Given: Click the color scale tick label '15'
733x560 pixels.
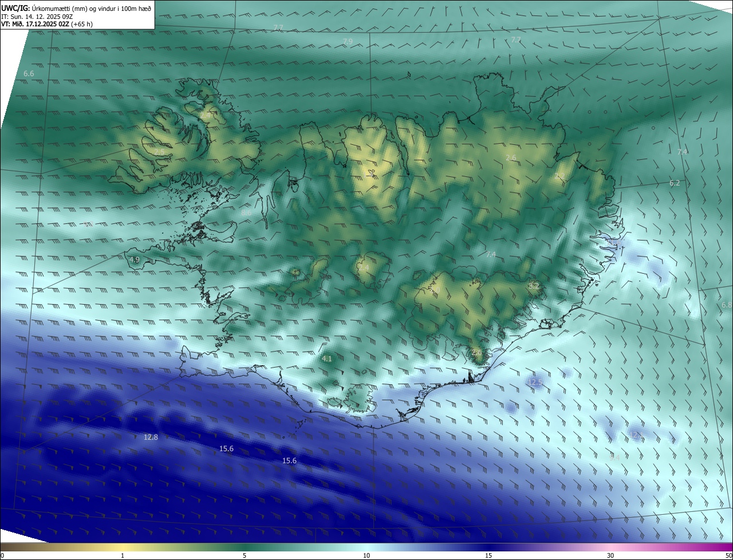Looking at the screenshot, I should point(488,555).
